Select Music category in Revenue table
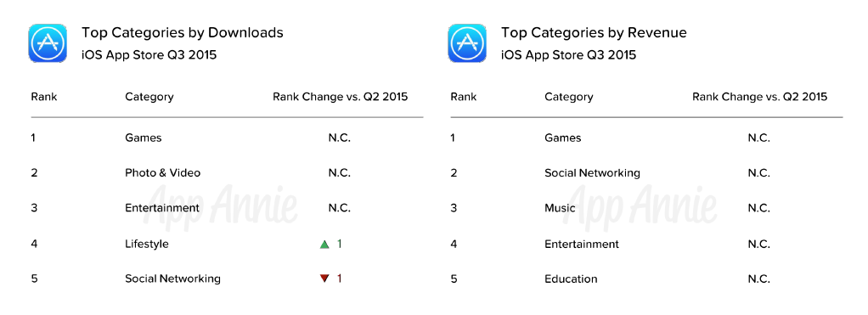868x315 pixels. pyautogui.click(x=560, y=209)
